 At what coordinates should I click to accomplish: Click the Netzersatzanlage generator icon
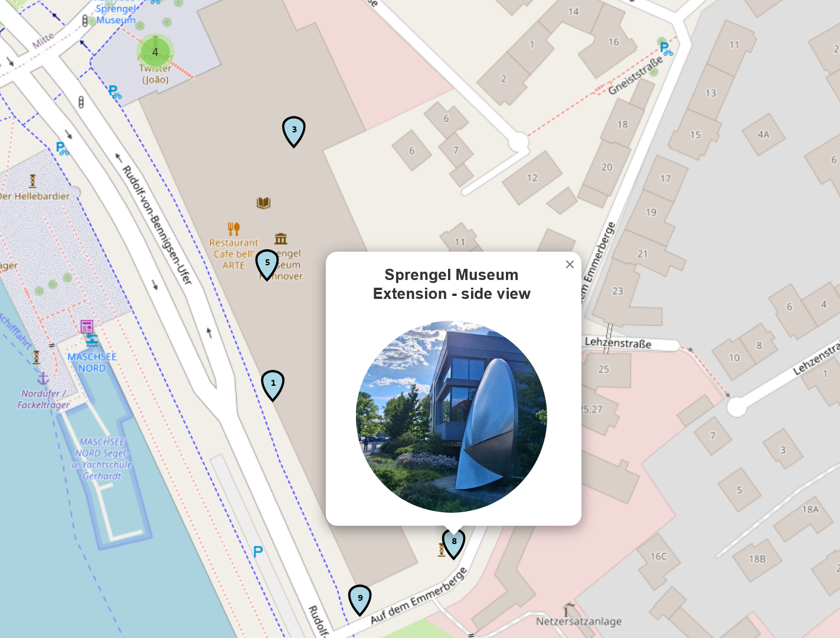(x=568, y=609)
